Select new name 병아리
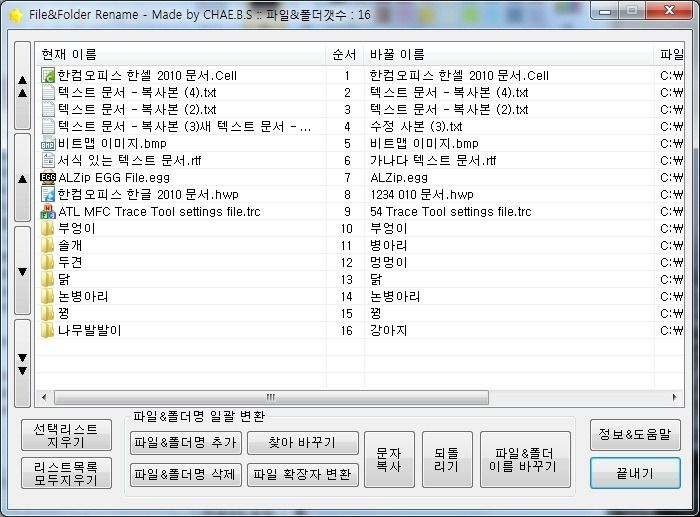The image size is (700, 517). [x=388, y=246]
